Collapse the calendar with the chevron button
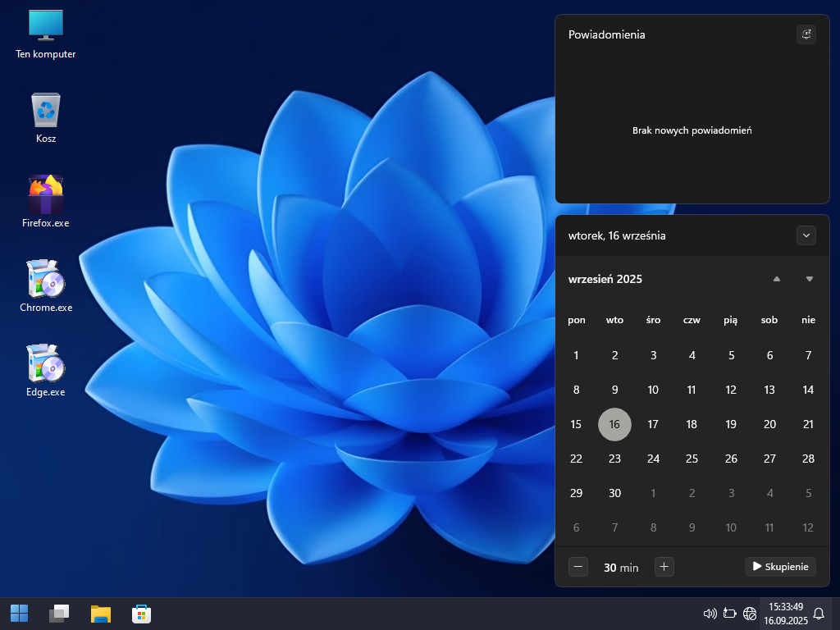Image resolution: width=840 pixels, height=630 pixels. (806, 235)
